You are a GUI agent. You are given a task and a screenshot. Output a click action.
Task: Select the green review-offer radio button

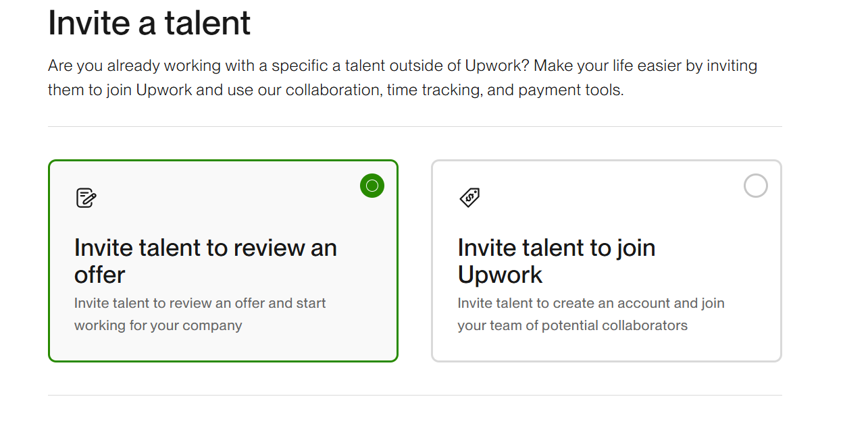[372, 186]
